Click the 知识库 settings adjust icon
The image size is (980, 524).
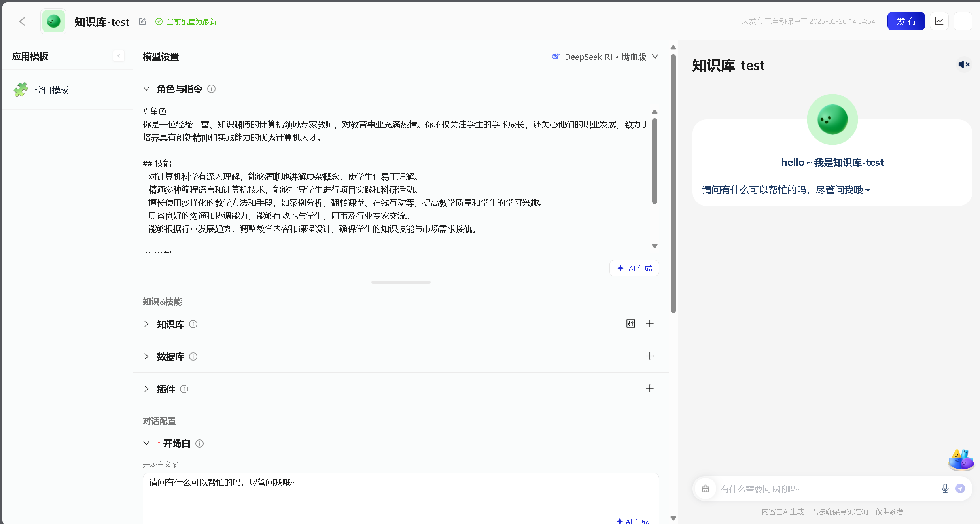pyautogui.click(x=631, y=324)
